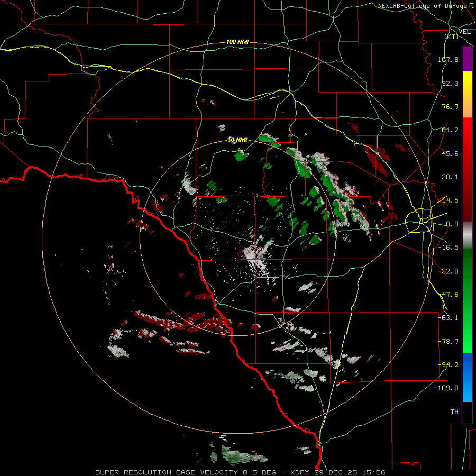Click the 30.1 legend value

[450, 177]
